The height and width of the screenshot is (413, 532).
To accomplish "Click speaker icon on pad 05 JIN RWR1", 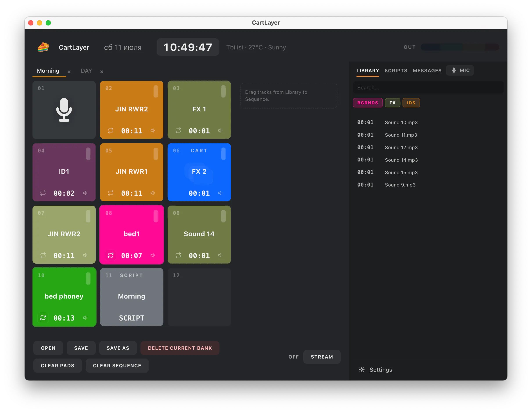I will point(153,193).
